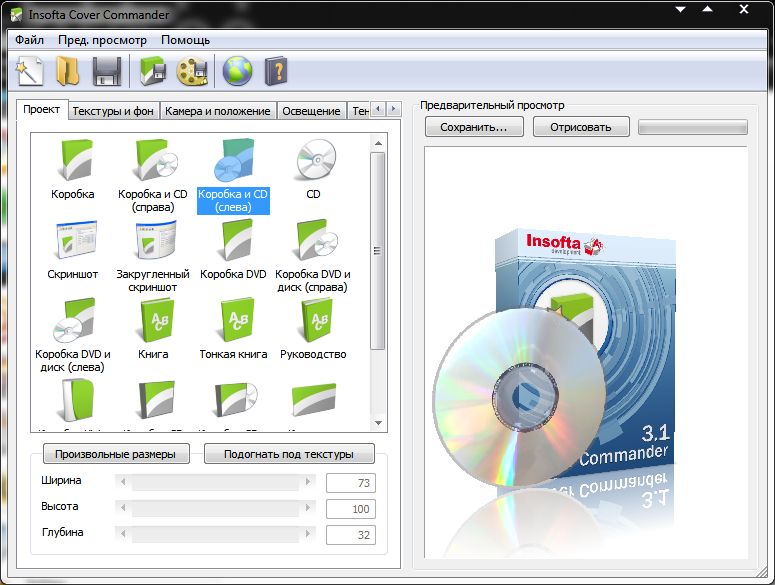Select Коробка и CD (справа) template

click(x=153, y=176)
